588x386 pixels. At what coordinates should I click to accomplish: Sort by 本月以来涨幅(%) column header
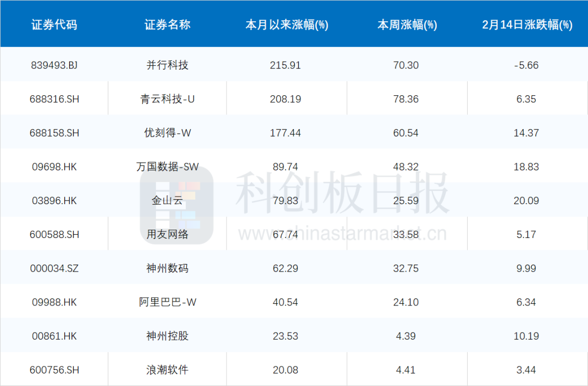286,25
